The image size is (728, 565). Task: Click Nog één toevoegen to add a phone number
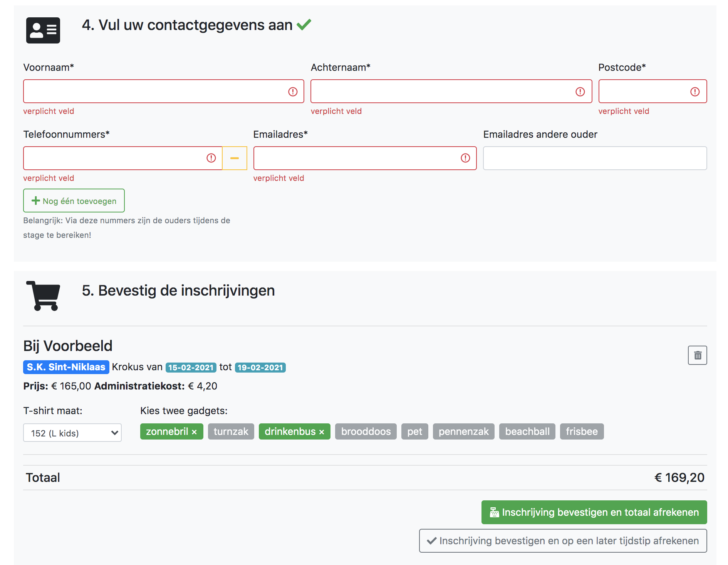pyautogui.click(x=74, y=201)
